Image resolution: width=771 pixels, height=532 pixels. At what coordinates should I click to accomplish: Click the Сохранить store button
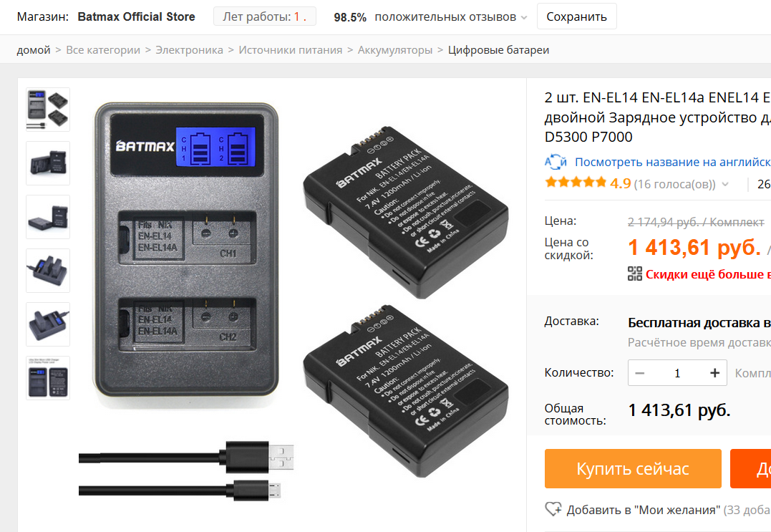pyautogui.click(x=577, y=16)
